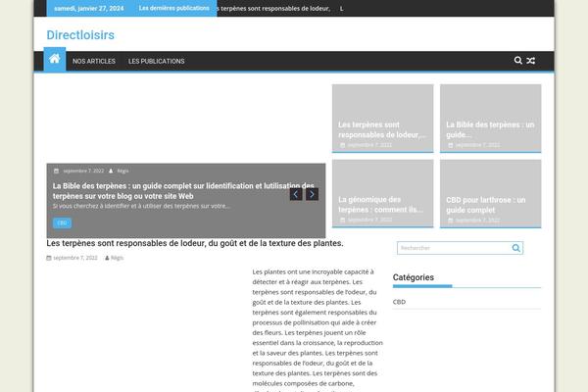Open author Régis below article title
This screenshot has height=392, width=588.
117,258
